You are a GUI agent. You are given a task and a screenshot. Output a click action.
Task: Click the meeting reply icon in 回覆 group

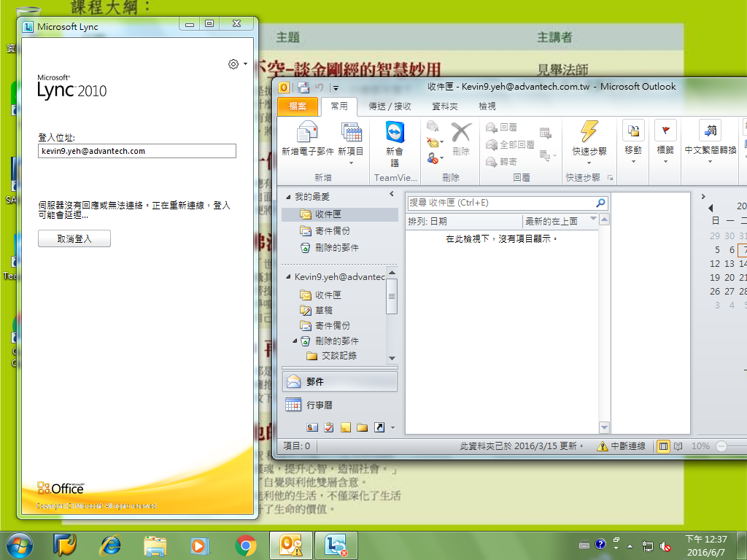pos(546,133)
